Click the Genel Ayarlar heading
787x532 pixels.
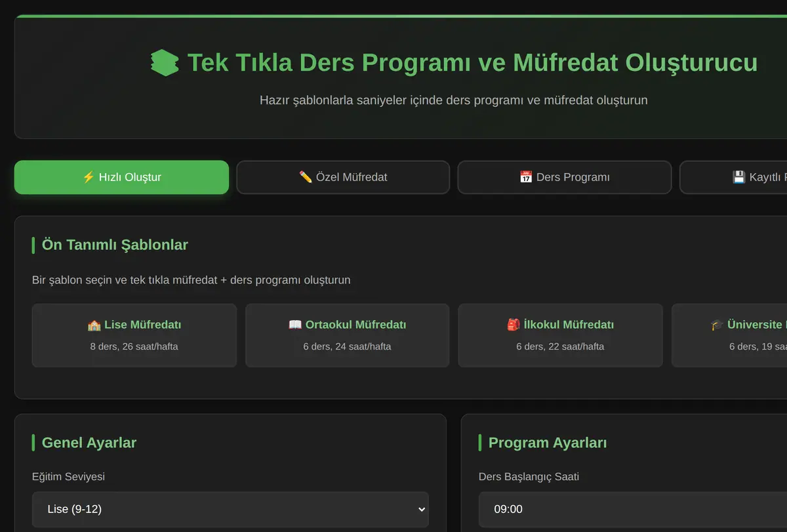point(89,443)
